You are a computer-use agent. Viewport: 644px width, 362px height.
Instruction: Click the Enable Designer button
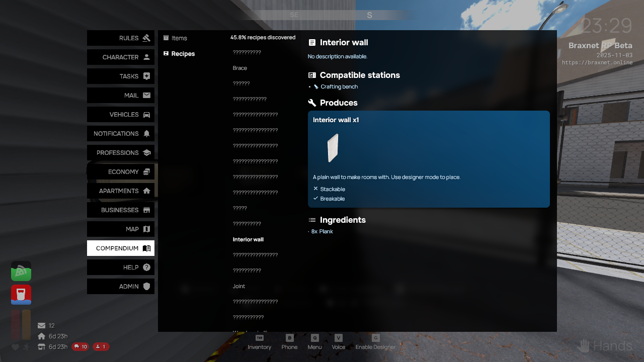click(x=375, y=342)
